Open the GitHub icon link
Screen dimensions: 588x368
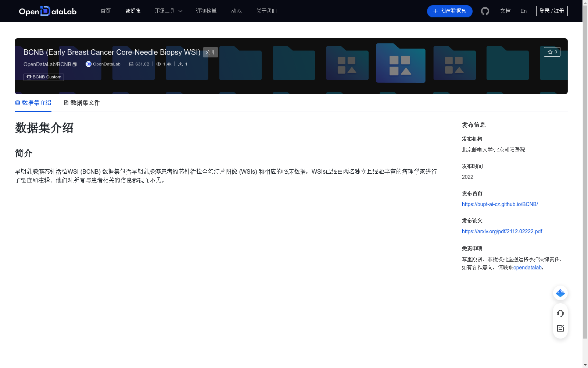(x=485, y=11)
